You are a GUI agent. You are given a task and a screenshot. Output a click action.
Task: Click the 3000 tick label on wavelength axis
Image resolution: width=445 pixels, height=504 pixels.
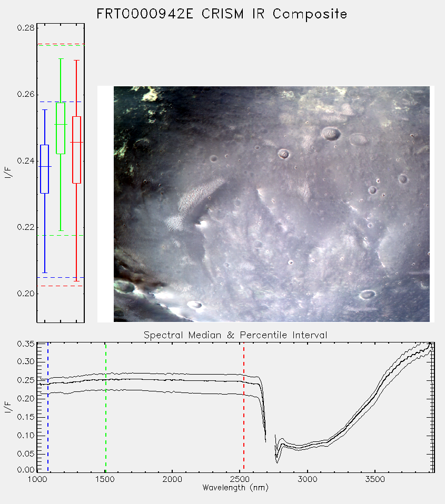point(307,480)
